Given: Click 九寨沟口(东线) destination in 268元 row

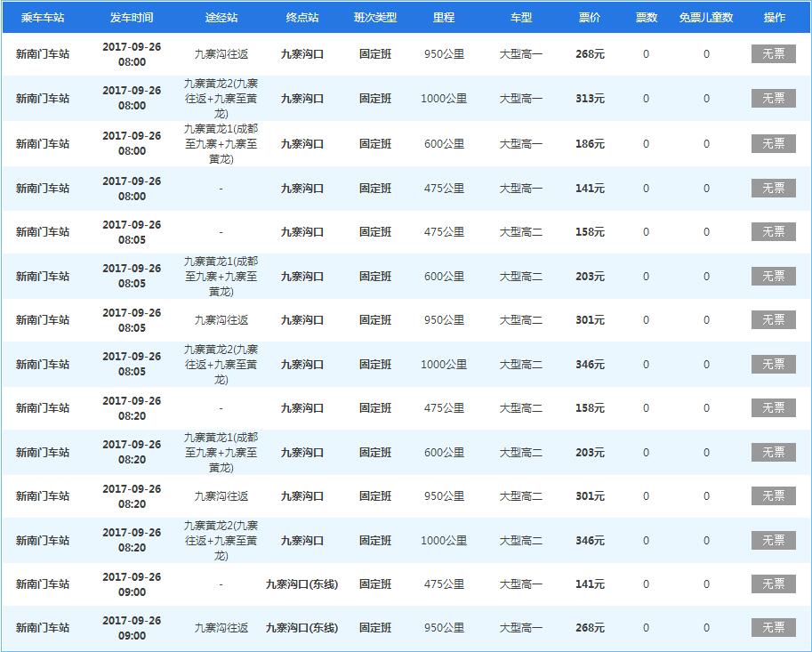Looking at the screenshot, I should coord(301,627).
